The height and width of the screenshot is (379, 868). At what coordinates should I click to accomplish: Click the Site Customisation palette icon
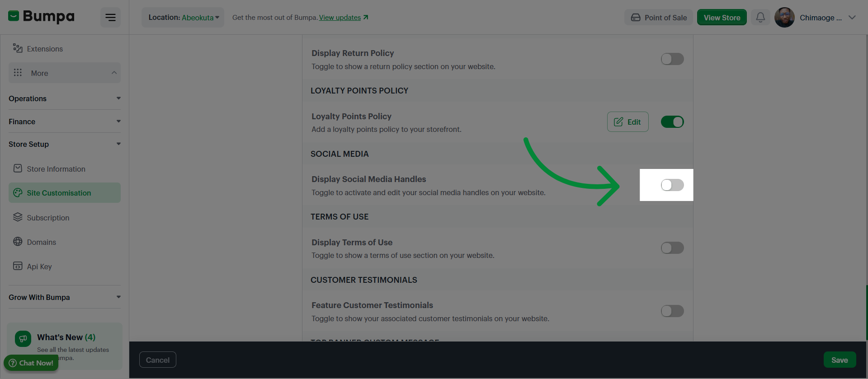click(x=18, y=193)
